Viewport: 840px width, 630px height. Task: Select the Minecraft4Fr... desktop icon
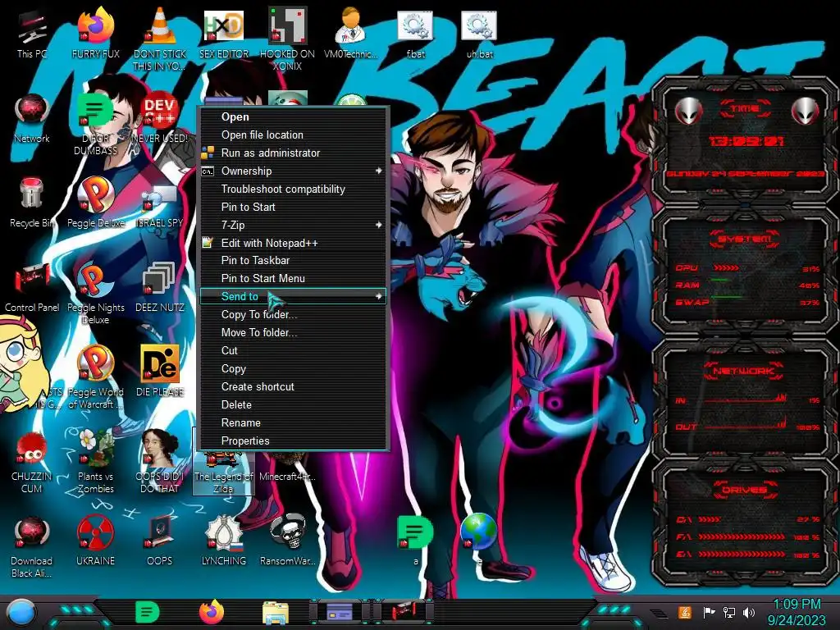tap(287, 467)
